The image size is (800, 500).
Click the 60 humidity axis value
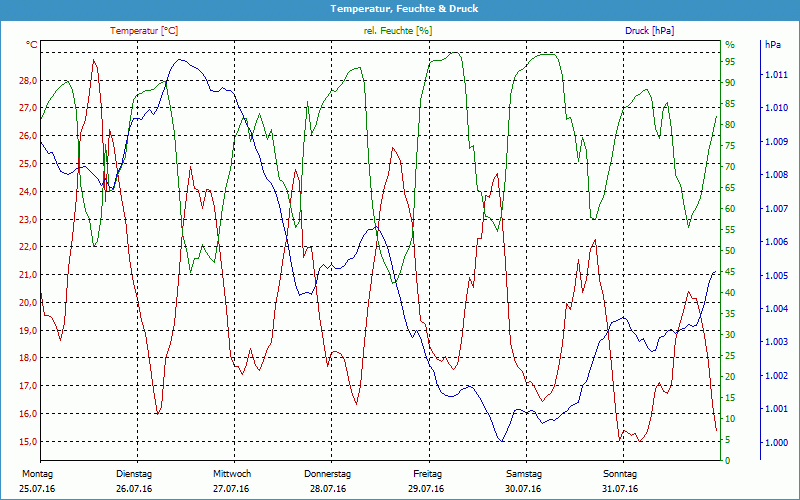pos(730,209)
